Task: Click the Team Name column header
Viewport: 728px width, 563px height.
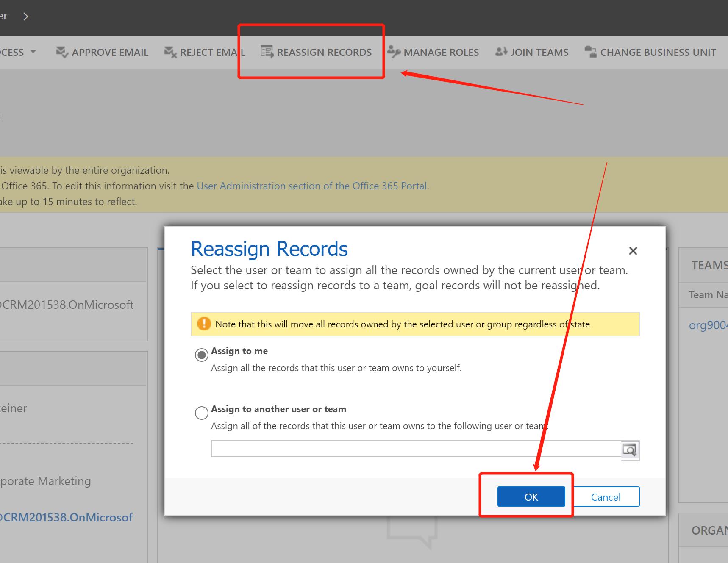Action: click(708, 295)
